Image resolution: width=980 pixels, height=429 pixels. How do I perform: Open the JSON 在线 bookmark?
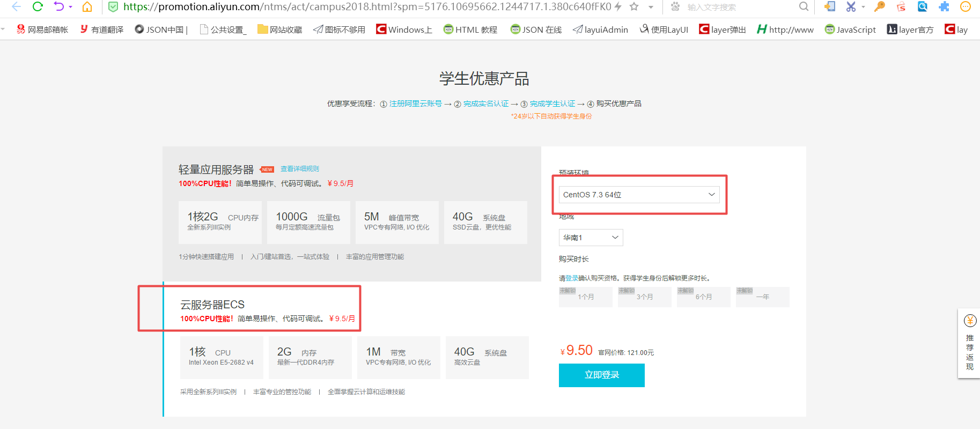[536, 29]
